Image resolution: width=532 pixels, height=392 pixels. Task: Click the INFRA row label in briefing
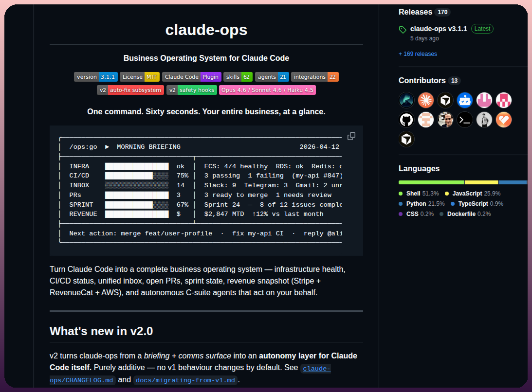tap(79, 166)
